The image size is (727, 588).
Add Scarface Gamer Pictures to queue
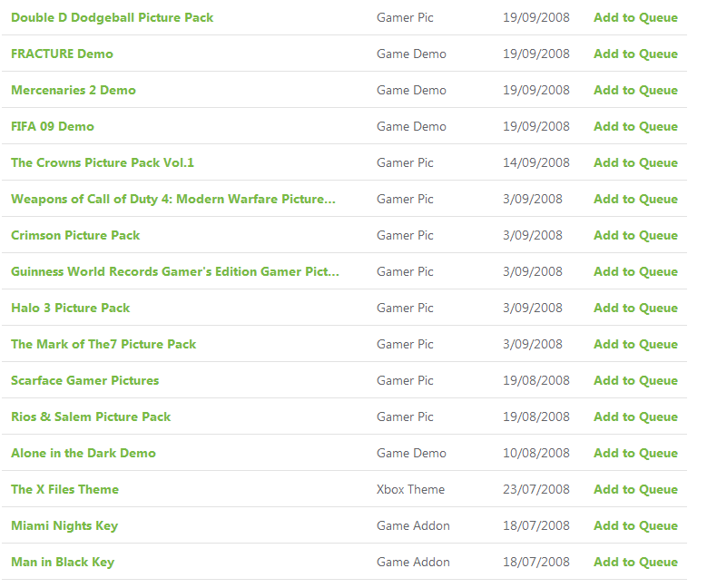[635, 380]
